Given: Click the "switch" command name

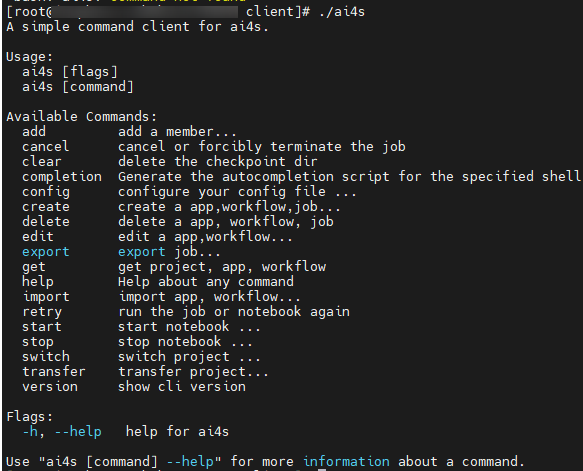Looking at the screenshot, I should pos(45,357).
